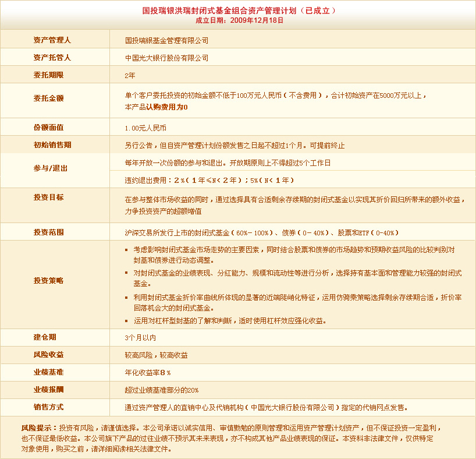Click the 建仓期 value 3个月以内
Viewport: 476px width, 459px height.
(140, 337)
